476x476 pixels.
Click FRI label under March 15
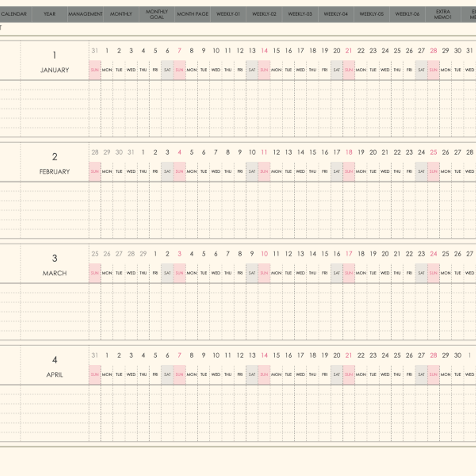point(324,273)
